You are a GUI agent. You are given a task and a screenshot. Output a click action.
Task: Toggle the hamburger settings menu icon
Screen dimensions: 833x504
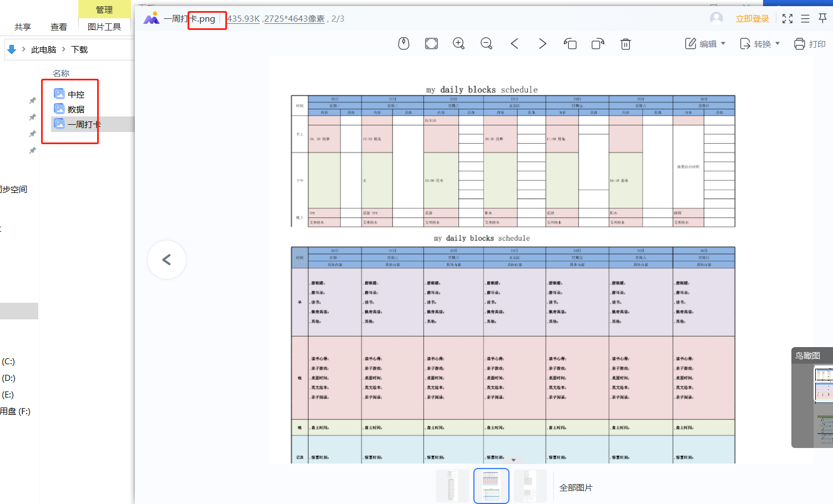(805, 18)
